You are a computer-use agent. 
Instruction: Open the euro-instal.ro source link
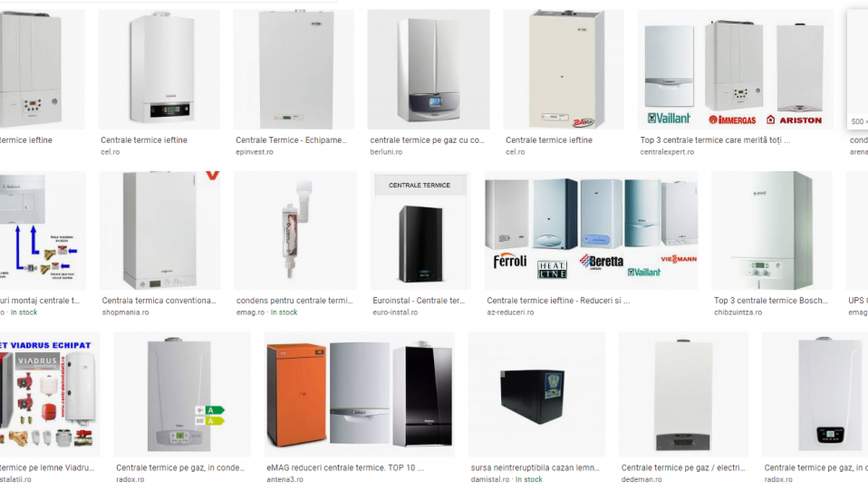pyautogui.click(x=395, y=312)
